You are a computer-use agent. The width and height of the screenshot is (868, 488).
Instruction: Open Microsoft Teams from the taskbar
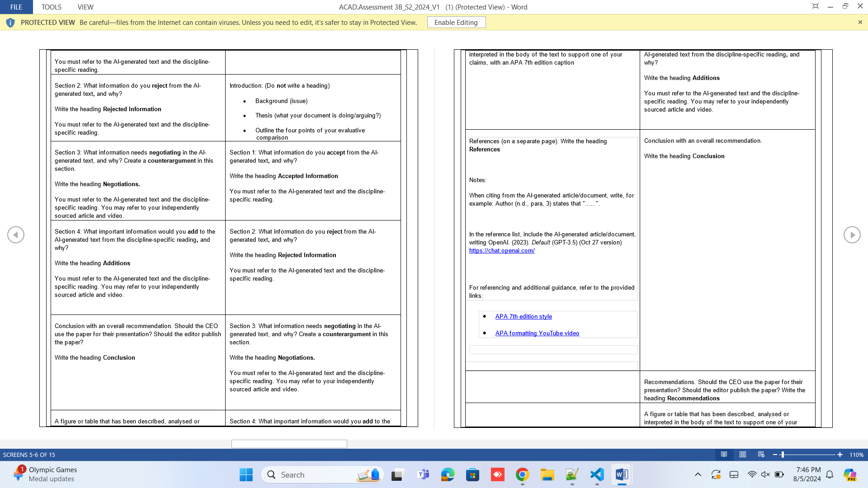(422, 475)
